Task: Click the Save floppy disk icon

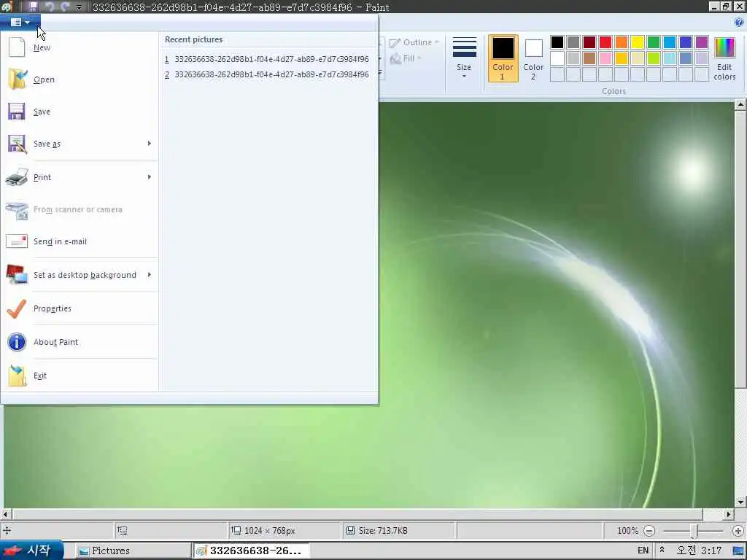Action: [17, 112]
